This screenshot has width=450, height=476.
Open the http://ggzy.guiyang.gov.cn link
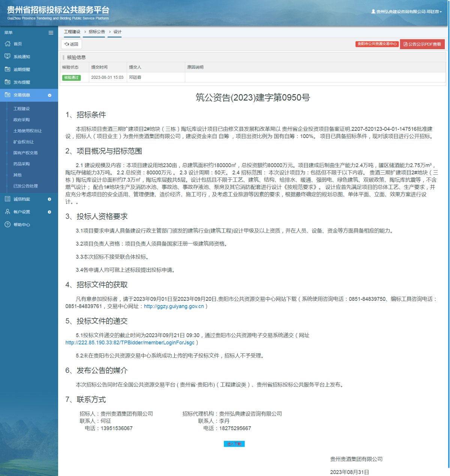click(174, 306)
